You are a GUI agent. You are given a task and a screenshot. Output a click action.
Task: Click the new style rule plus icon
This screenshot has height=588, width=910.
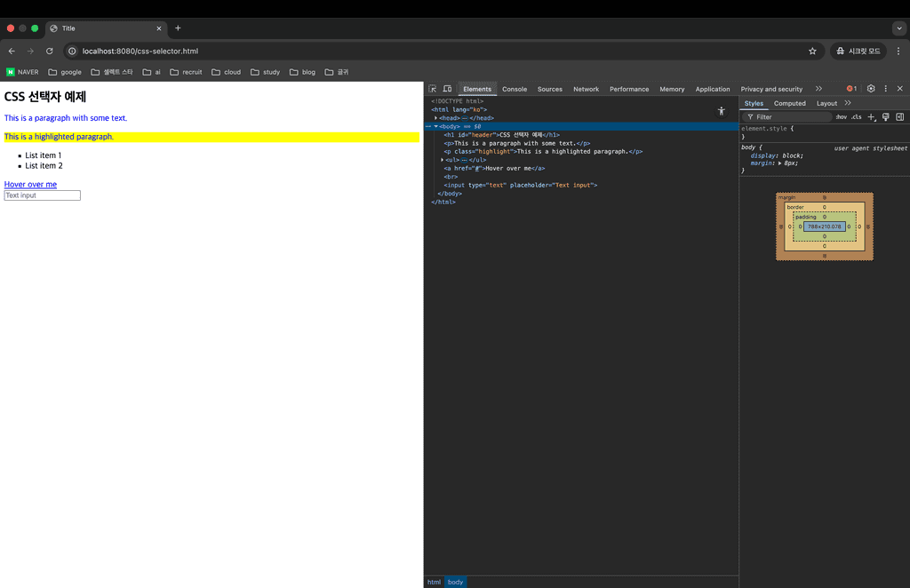(871, 117)
